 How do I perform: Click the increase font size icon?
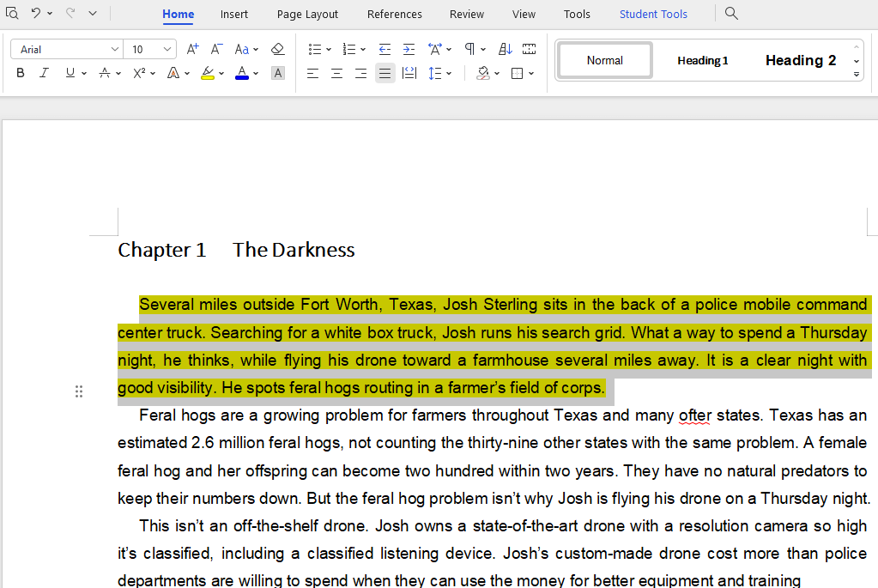(192, 50)
